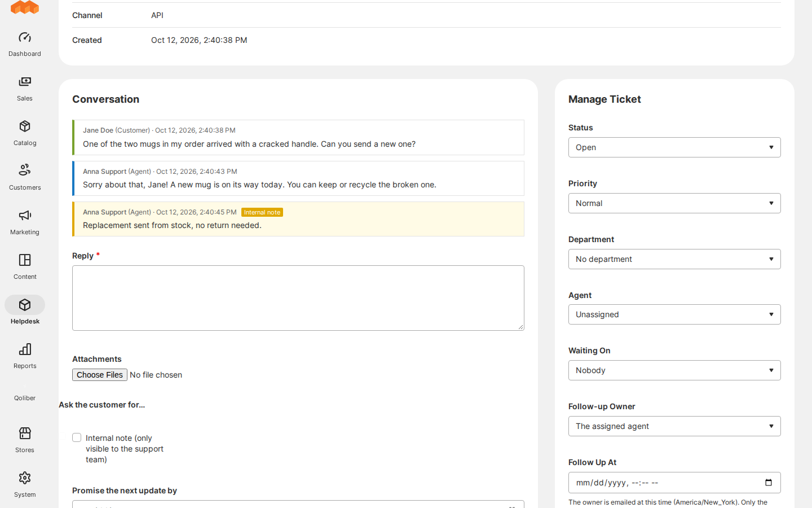
Task: Click the Manage Ticket heading
Action: click(x=604, y=99)
